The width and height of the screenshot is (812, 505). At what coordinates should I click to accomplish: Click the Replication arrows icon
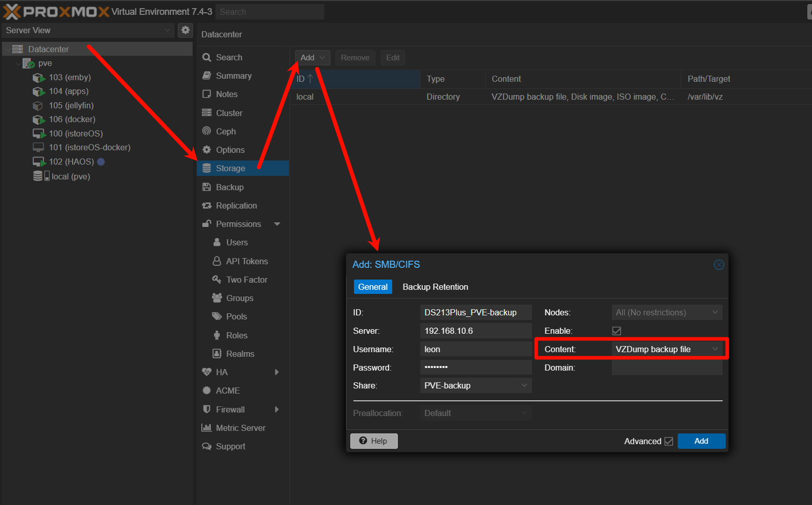click(x=207, y=205)
